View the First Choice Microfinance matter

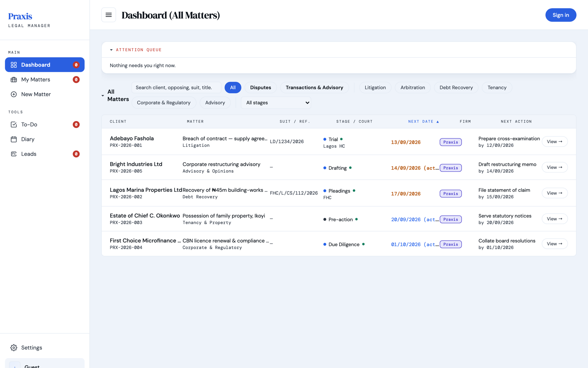[555, 244]
